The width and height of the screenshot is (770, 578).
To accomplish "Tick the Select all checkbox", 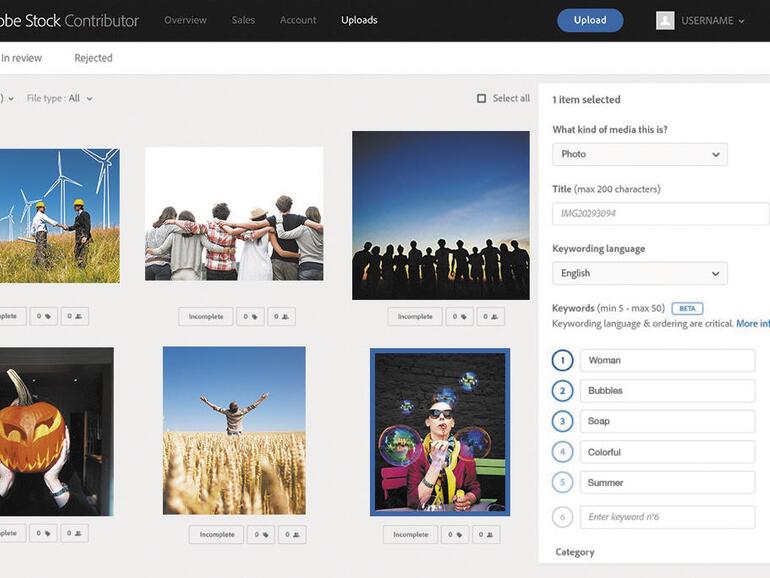I will point(481,98).
